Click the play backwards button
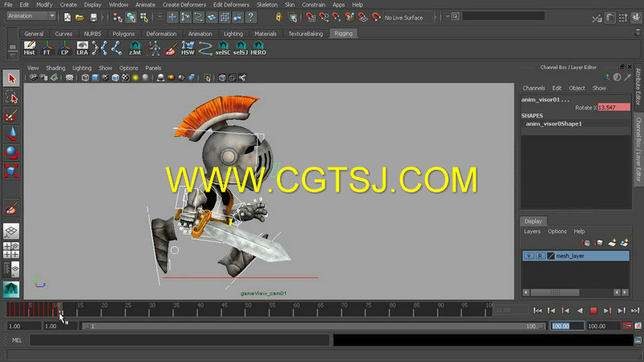The height and width of the screenshot is (362, 644). point(580,311)
